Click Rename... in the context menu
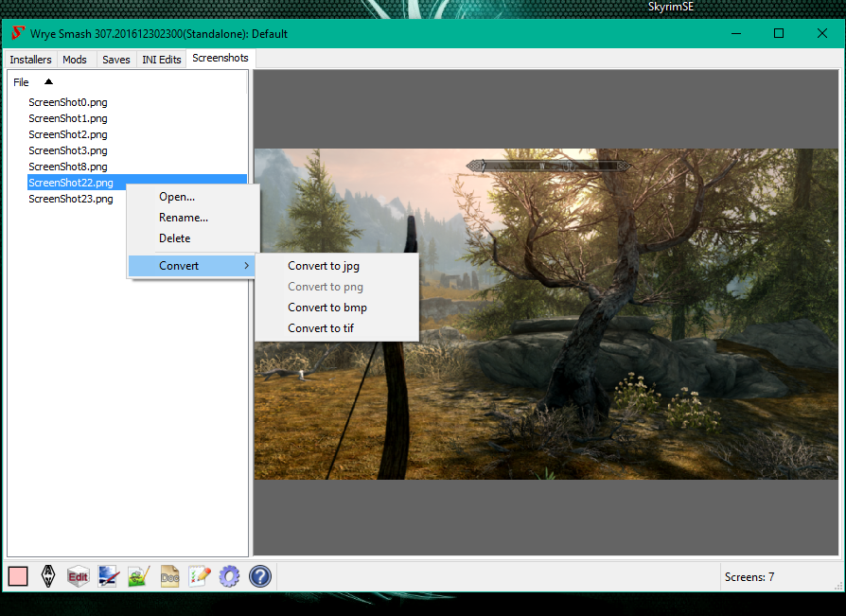Screen dimensions: 846x616 (184, 218)
